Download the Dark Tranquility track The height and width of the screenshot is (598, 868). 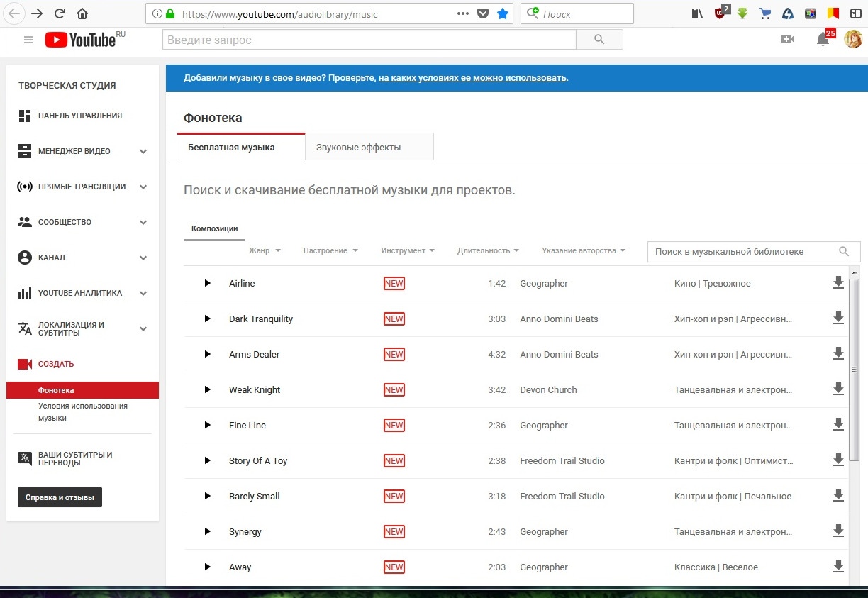coord(838,319)
